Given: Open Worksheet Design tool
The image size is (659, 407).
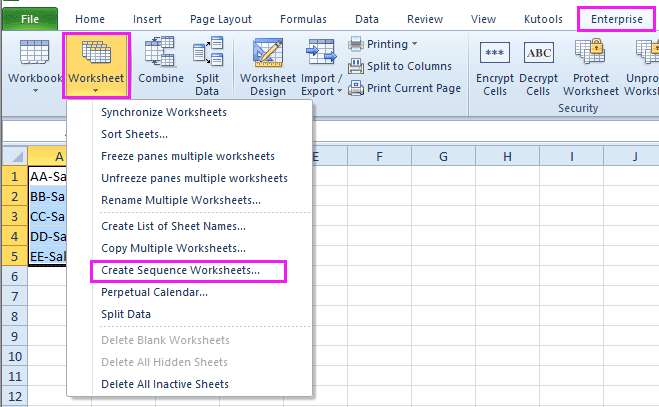Looking at the screenshot, I should pyautogui.click(x=268, y=52).
